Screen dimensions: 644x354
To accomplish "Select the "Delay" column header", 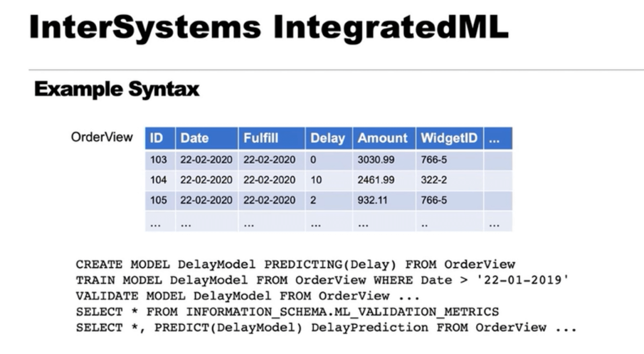I will pyautogui.click(x=329, y=138).
